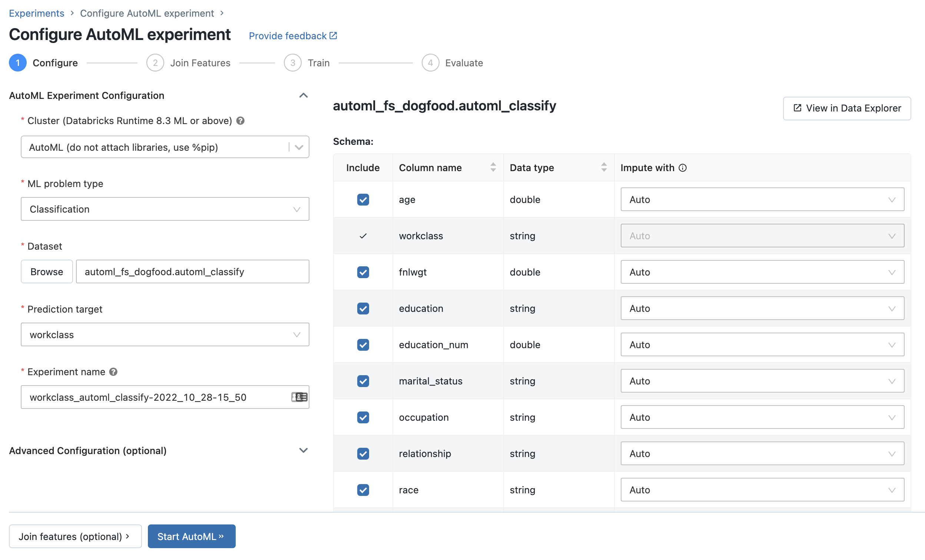This screenshot has height=560, width=925.
Task: Click the Data type sort arrow icon
Action: click(603, 167)
